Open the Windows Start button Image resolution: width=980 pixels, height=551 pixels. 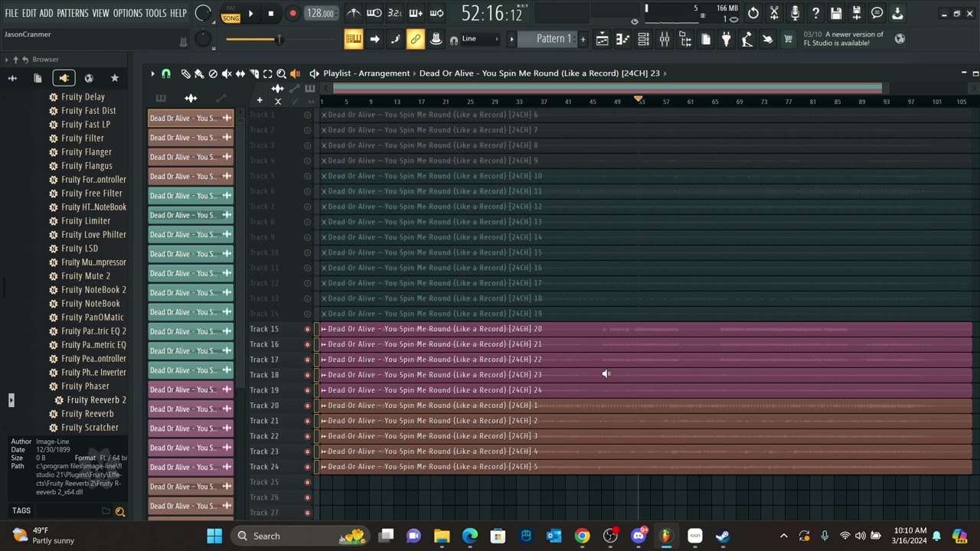(x=214, y=536)
